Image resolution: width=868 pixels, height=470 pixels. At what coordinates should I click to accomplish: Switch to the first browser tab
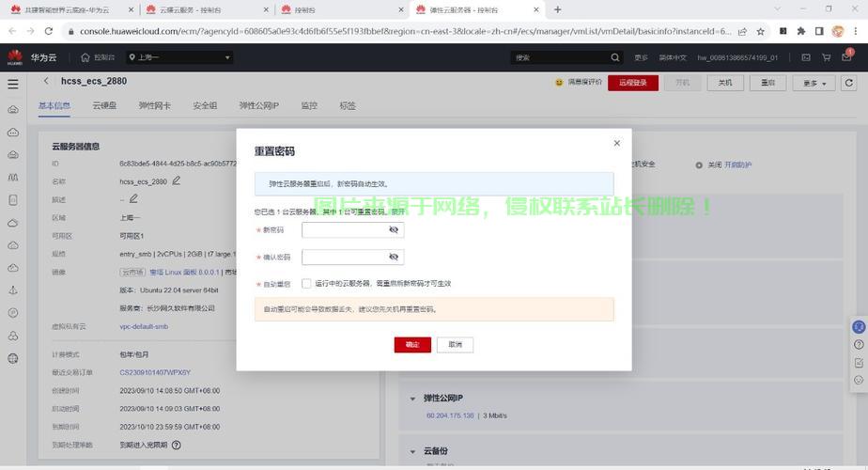70,9
